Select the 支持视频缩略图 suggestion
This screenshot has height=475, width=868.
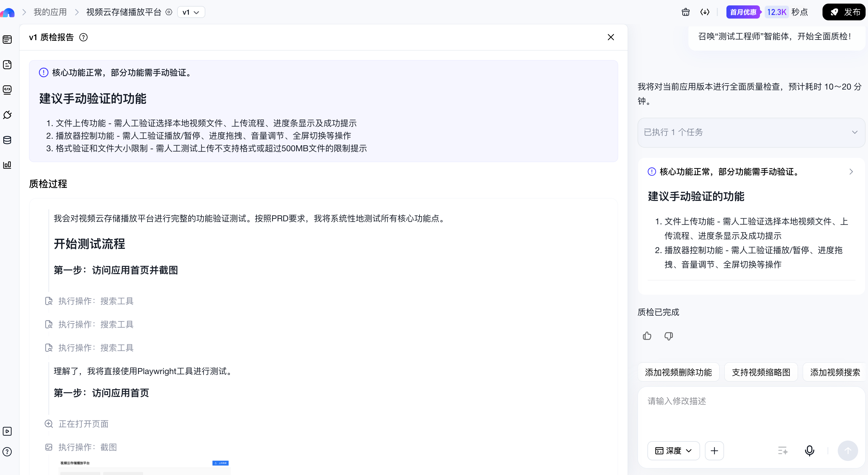click(x=761, y=372)
